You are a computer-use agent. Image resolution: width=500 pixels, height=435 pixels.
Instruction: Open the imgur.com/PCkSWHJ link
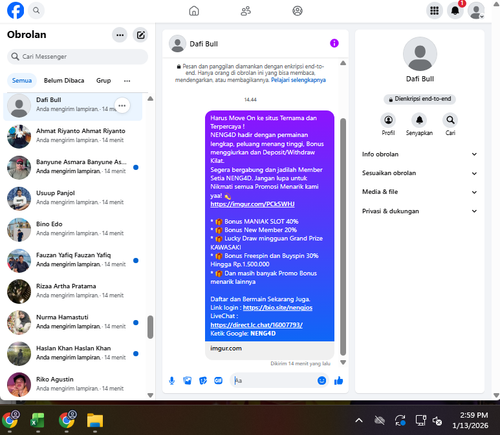coord(252,204)
